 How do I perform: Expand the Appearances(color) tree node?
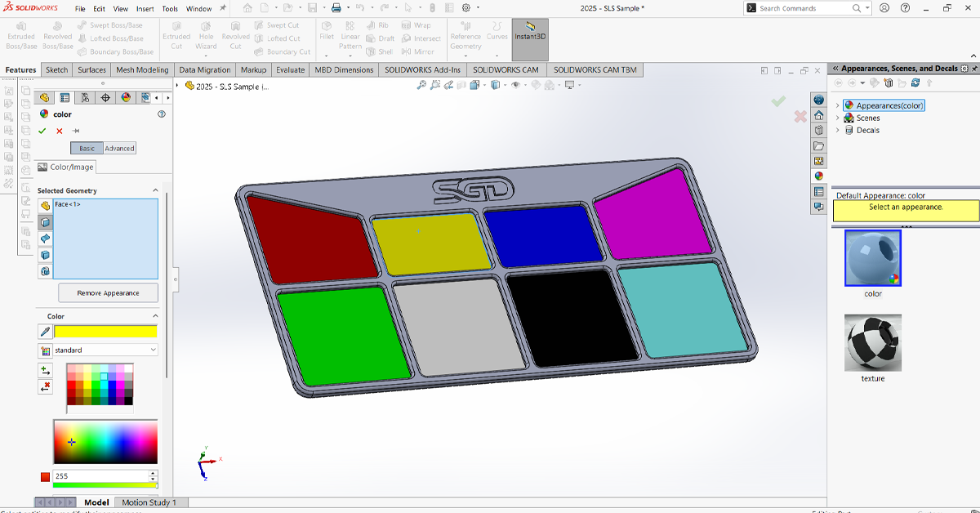coord(838,105)
